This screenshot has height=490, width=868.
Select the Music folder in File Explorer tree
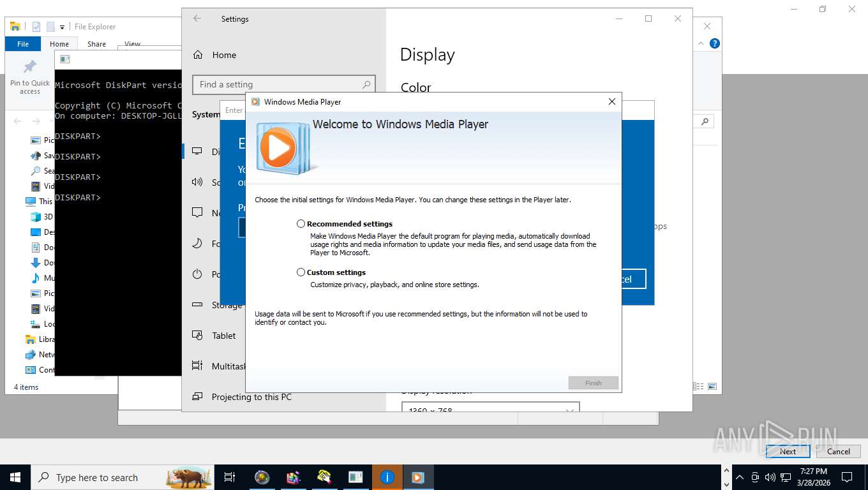(x=42, y=278)
